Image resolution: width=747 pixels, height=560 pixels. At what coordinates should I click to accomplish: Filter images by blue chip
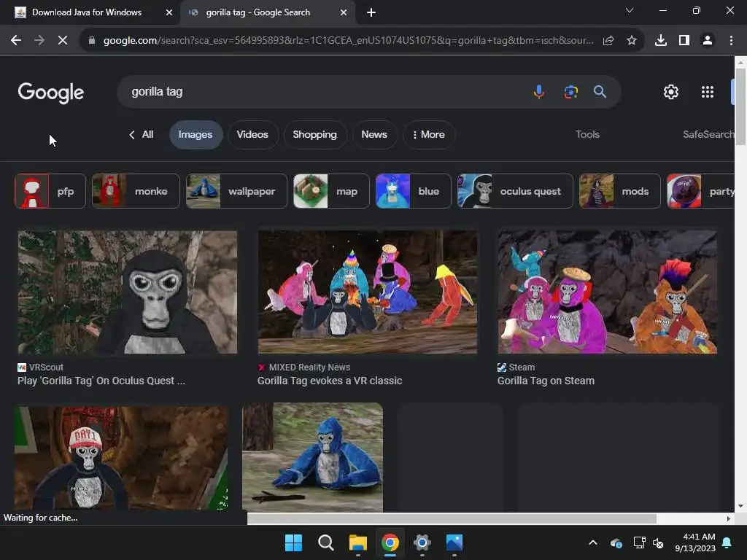click(413, 191)
